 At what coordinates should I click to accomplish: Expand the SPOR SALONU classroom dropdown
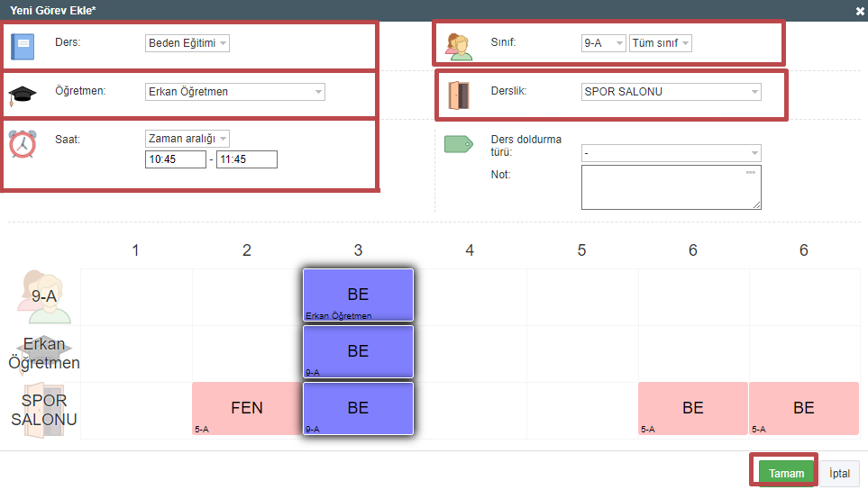point(671,92)
